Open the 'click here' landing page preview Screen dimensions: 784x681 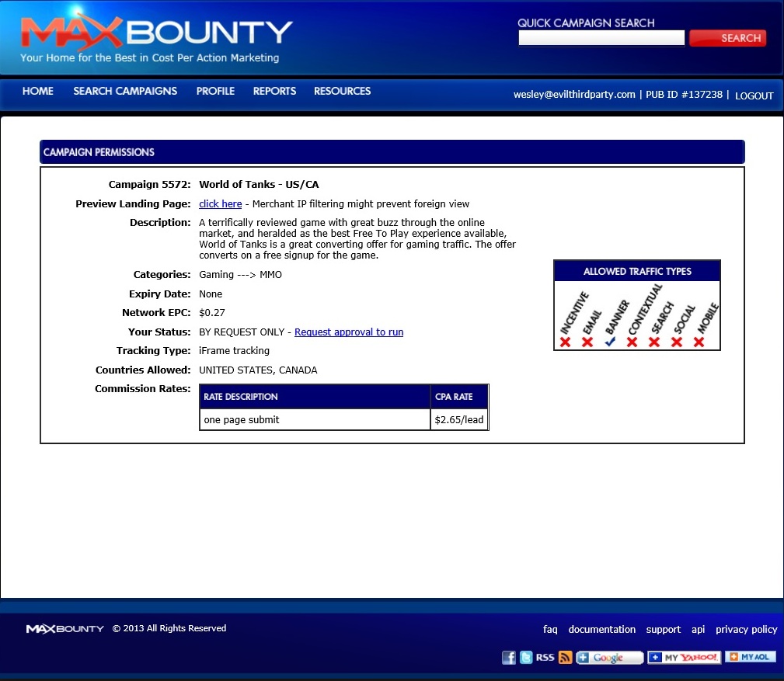pos(221,204)
